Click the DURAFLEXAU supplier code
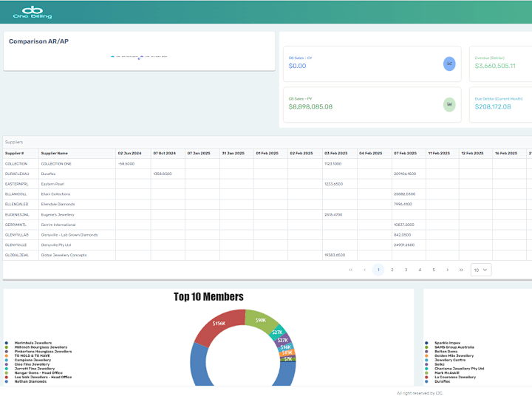 pyautogui.click(x=17, y=174)
